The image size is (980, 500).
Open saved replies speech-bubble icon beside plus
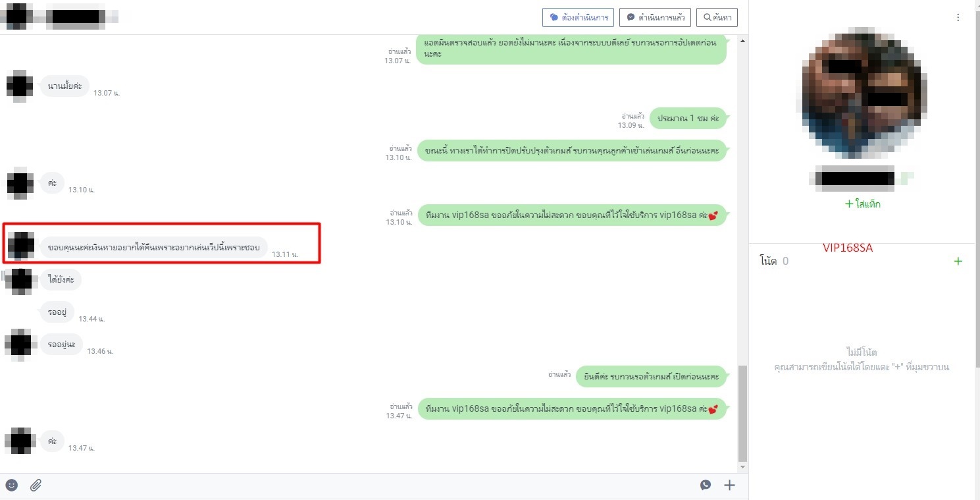[x=706, y=486]
